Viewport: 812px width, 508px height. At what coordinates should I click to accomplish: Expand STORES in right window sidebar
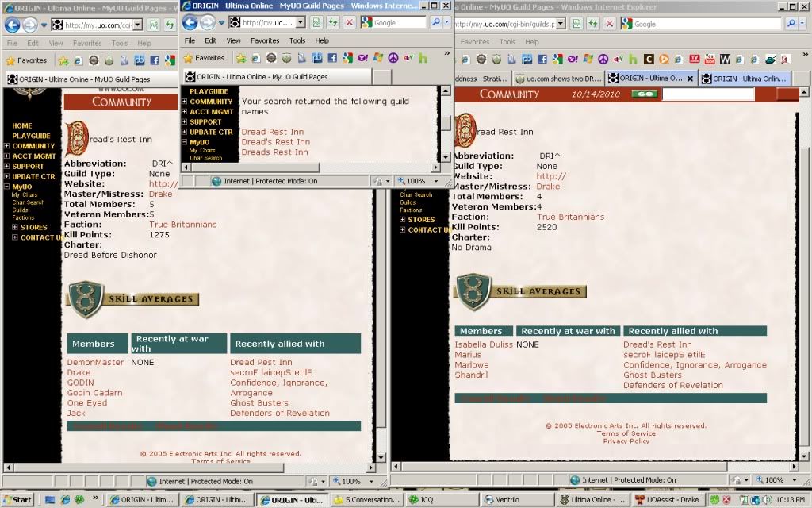coord(402,220)
